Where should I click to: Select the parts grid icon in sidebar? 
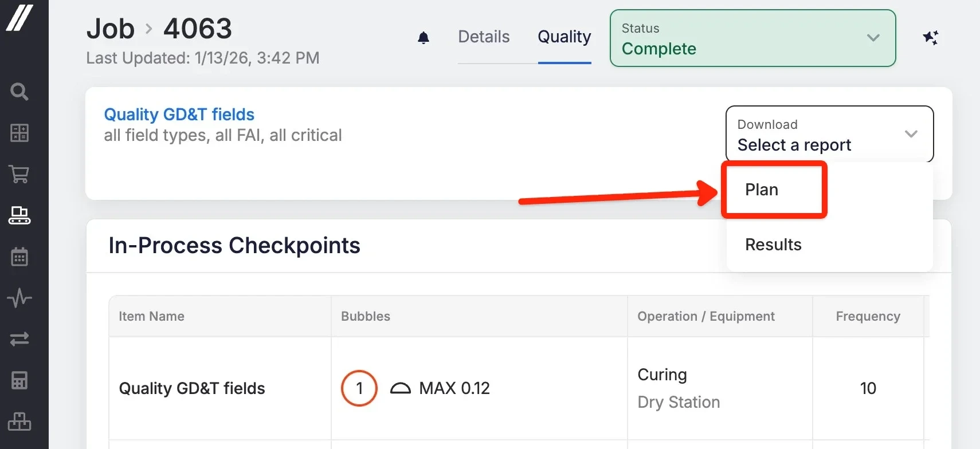click(19, 133)
